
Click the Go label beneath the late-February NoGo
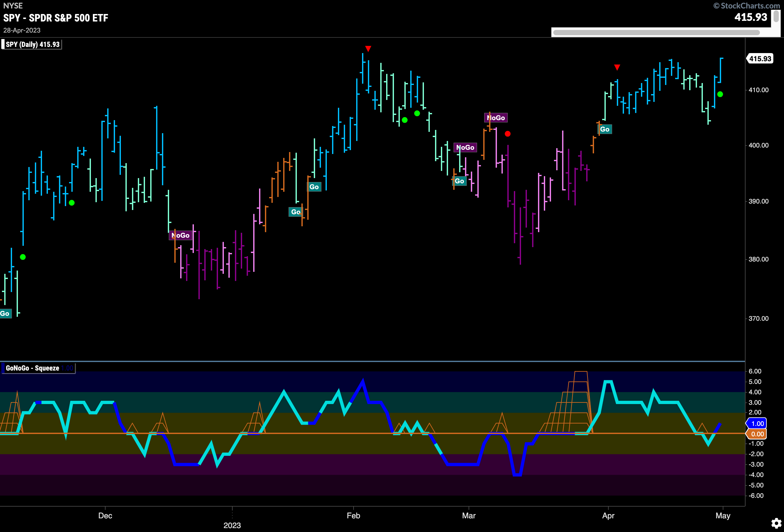click(x=459, y=181)
